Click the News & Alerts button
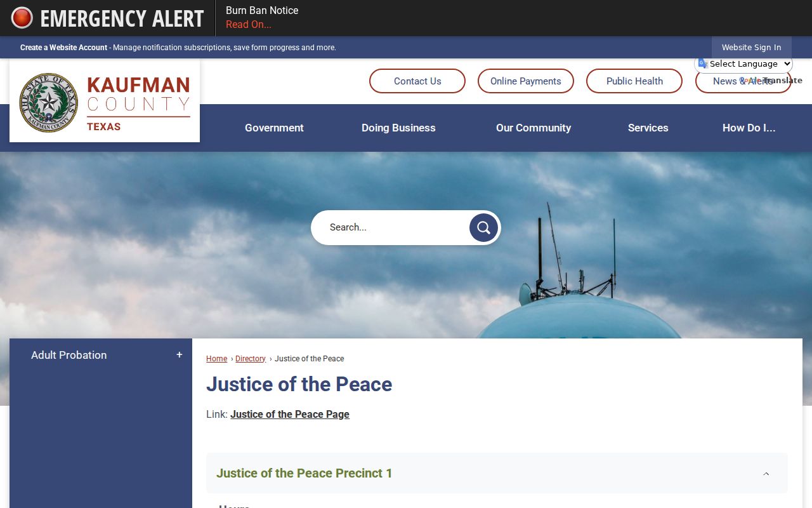The width and height of the screenshot is (812, 508). click(x=743, y=81)
